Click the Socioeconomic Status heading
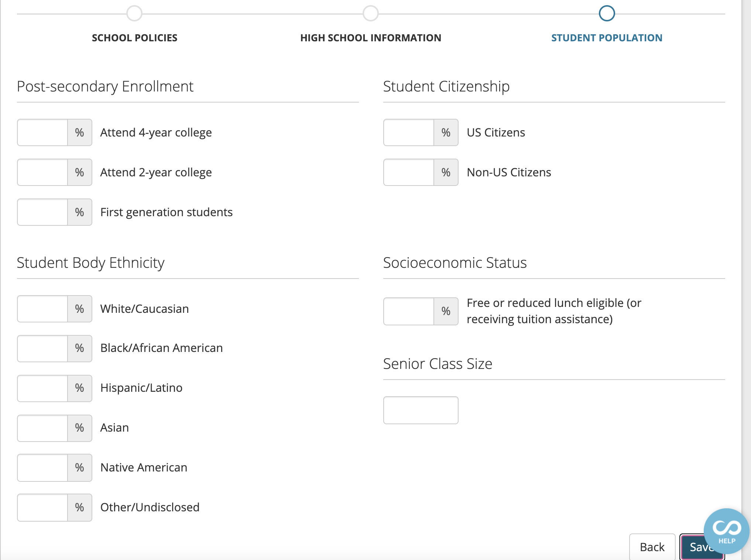The width and height of the screenshot is (751, 560). point(455,263)
